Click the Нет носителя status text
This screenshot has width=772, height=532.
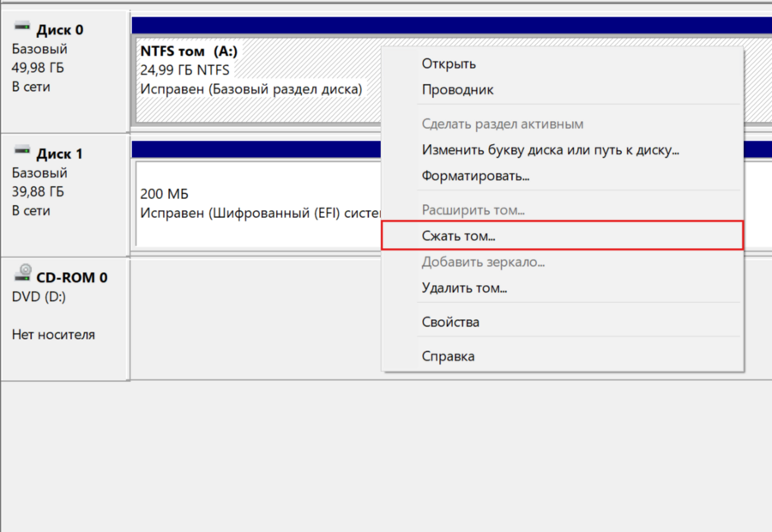pos(53,335)
